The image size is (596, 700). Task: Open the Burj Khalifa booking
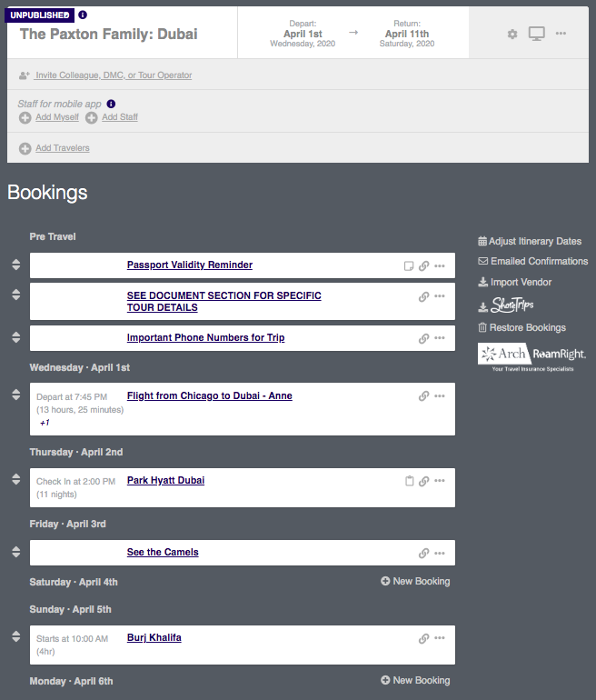(x=154, y=637)
